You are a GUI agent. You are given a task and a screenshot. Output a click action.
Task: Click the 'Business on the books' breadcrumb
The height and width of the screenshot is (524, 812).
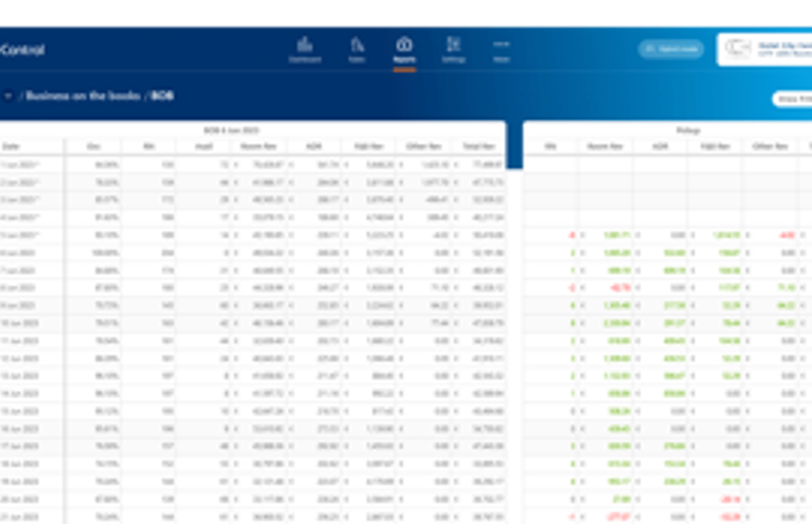83,95
